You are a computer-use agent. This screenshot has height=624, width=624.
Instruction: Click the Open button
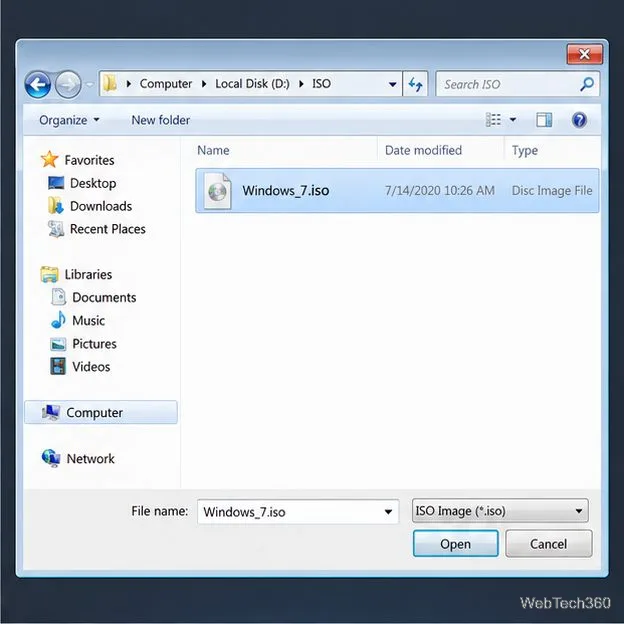455,544
